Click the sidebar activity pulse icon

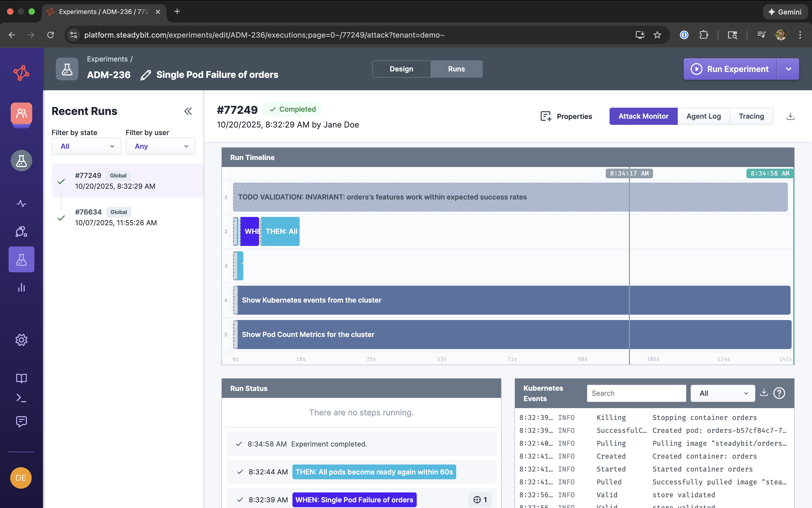click(21, 204)
